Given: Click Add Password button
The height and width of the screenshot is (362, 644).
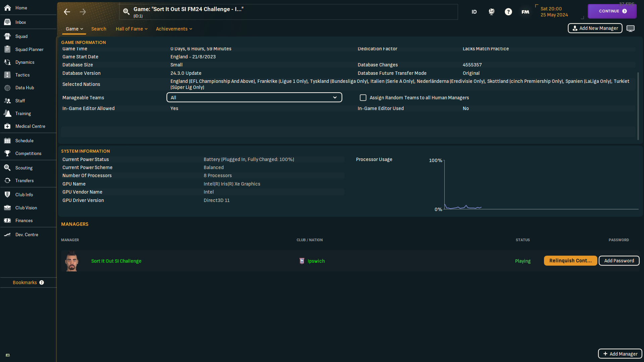Looking at the screenshot, I should coord(619,261).
